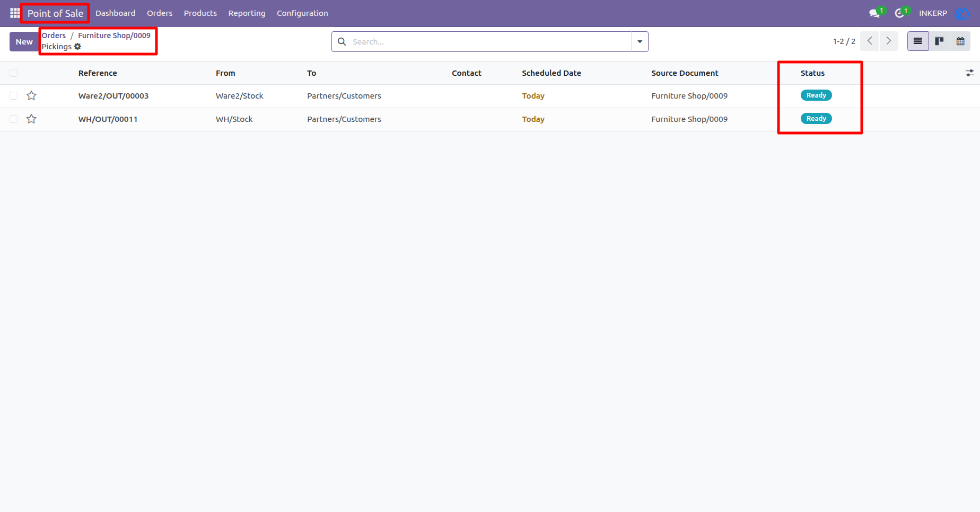Go back to Orders breadcrumb
The height and width of the screenshot is (512, 980).
pyautogui.click(x=54, y=36)
